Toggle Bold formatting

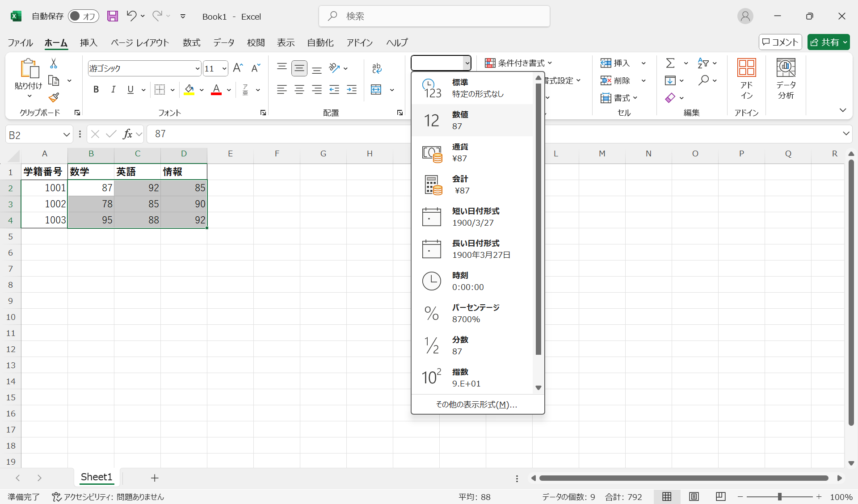(x=96, y=89)
